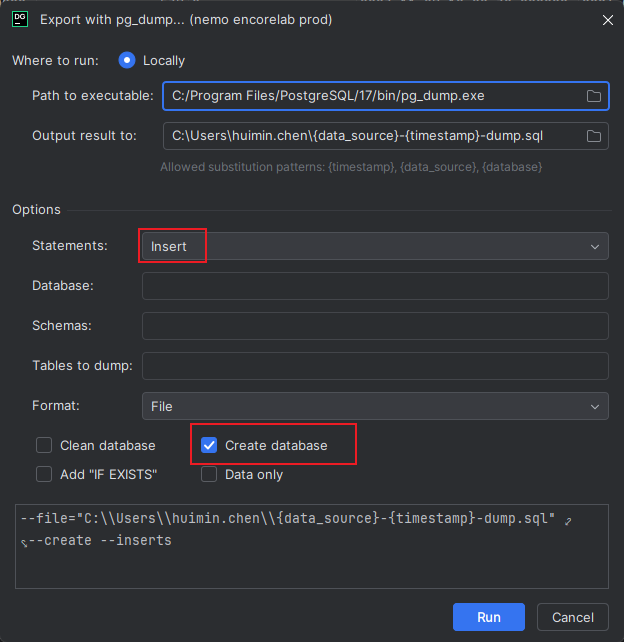Click the Path to executable text field

[370, 96]
